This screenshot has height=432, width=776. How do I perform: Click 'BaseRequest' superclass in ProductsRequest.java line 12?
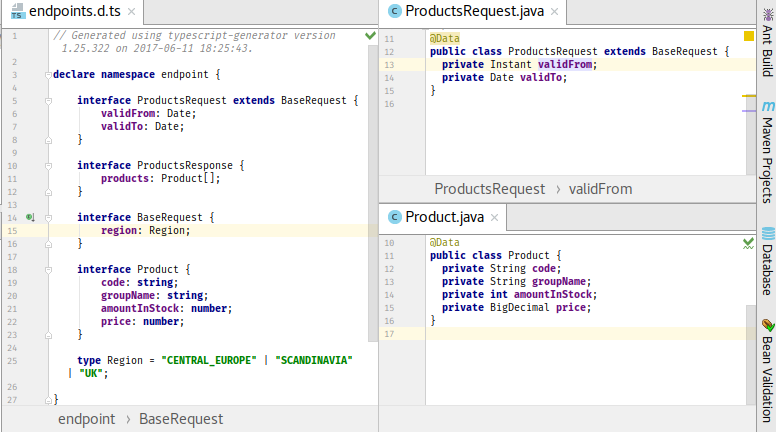tap(684, 51)
